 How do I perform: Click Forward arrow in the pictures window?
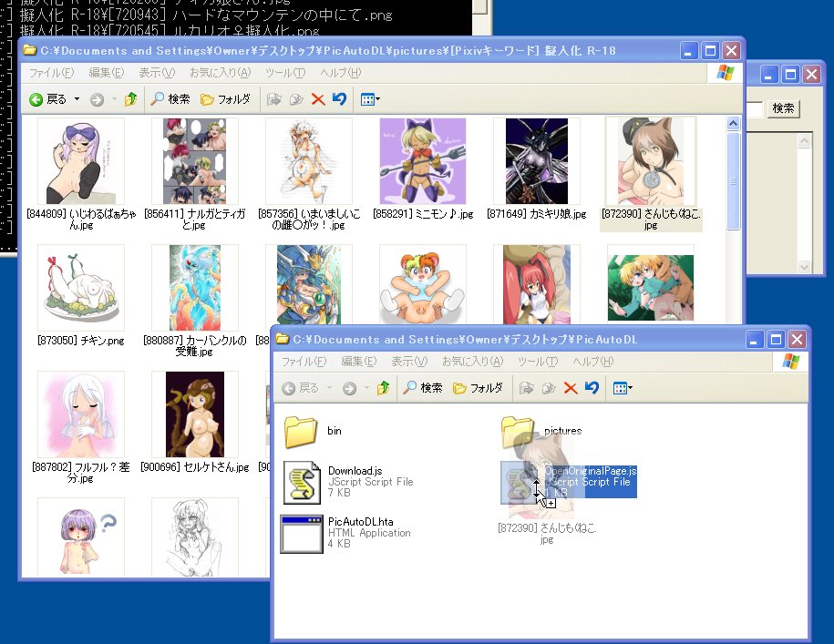tap(97, 99)
